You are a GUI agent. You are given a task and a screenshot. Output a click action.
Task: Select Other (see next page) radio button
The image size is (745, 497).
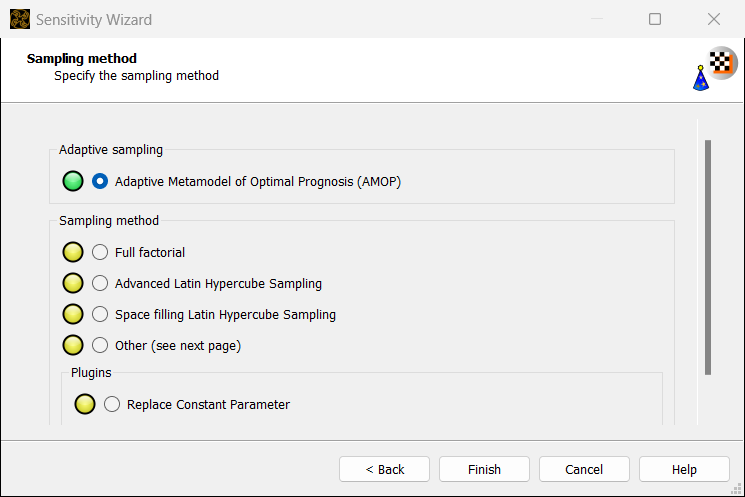pyautogui.click(x=100, y=345)
